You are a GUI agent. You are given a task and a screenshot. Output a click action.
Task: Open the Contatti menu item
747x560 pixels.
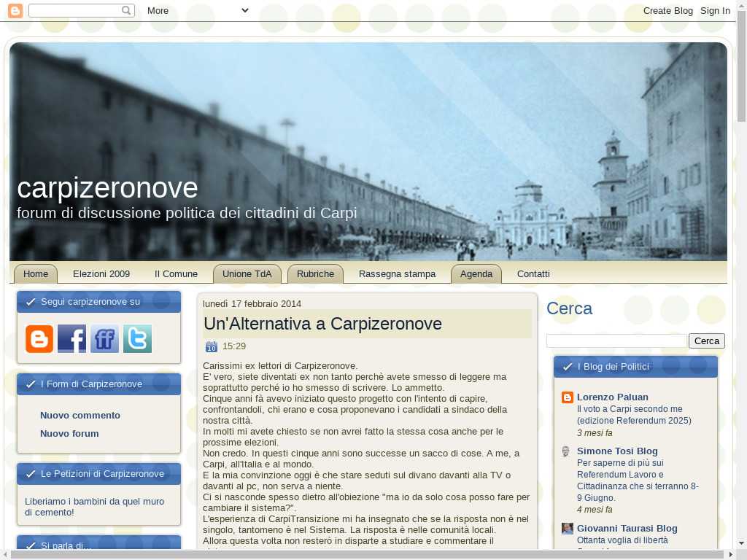pos(533,274)
